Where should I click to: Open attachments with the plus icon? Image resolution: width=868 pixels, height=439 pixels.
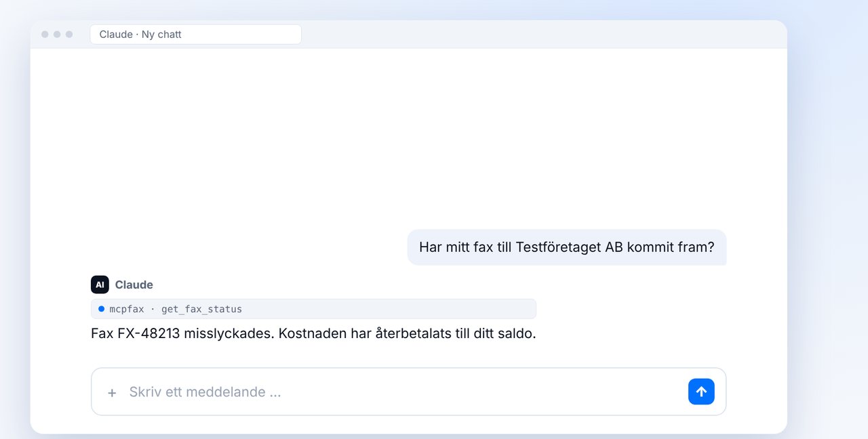click(x=112, y=392)
